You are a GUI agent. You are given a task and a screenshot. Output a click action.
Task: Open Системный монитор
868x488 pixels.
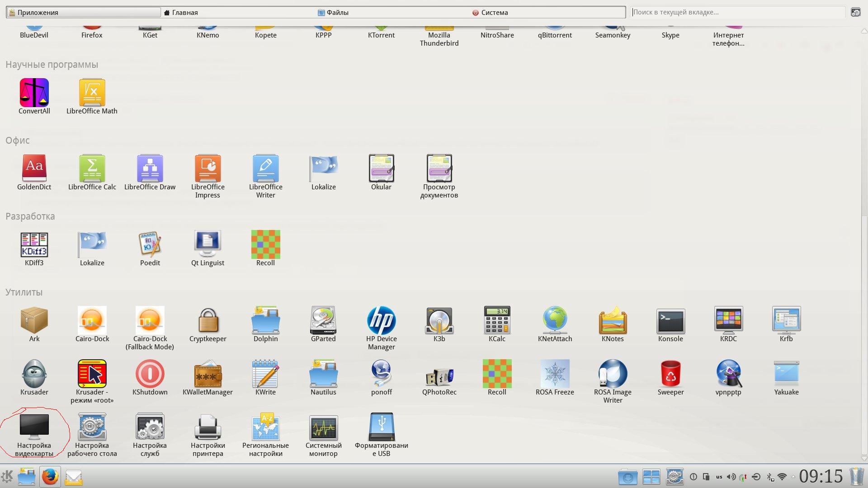[x=323, y=427]
